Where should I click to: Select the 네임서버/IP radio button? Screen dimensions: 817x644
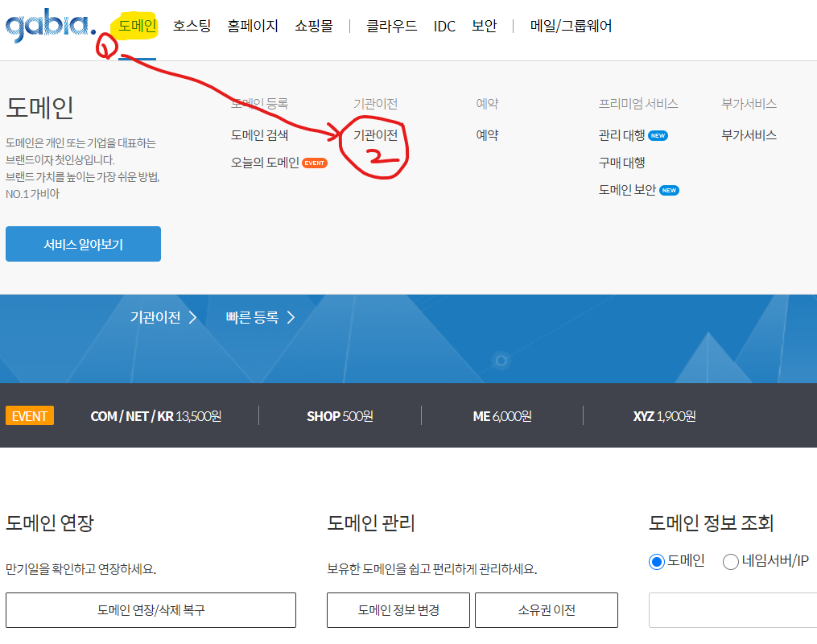731,562
